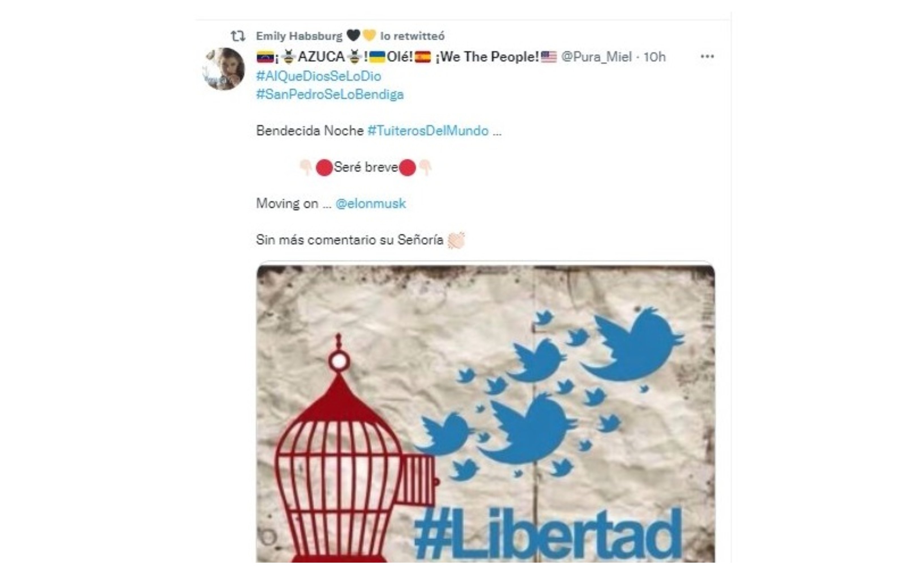Click the Spanish flag emoji in name

423,57
